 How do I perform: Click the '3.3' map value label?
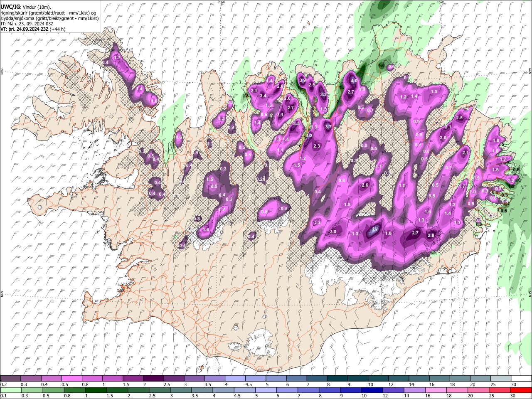(x=324, y=95)
